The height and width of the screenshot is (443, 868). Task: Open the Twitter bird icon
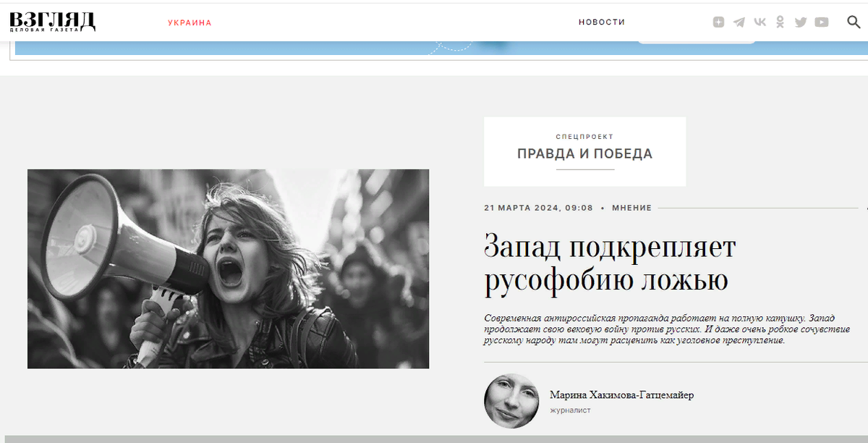click(x=800, y=22)
